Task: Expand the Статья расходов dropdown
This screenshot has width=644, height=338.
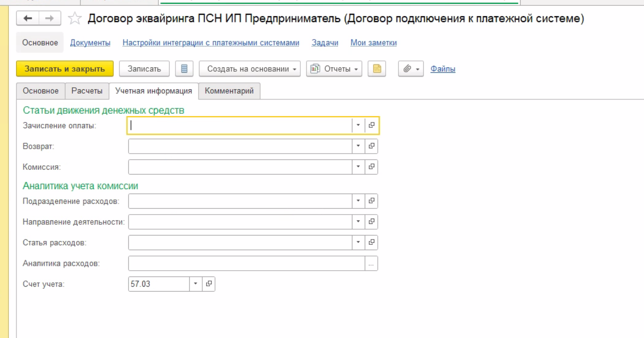Action: [x=358, y=242]
